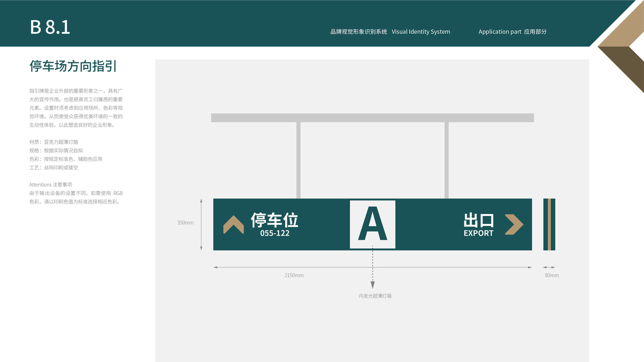Viewport: 644px width, 362px height.
Task: Click the line 材质：亚克力超薄灯箱
Action: [54, 142]
